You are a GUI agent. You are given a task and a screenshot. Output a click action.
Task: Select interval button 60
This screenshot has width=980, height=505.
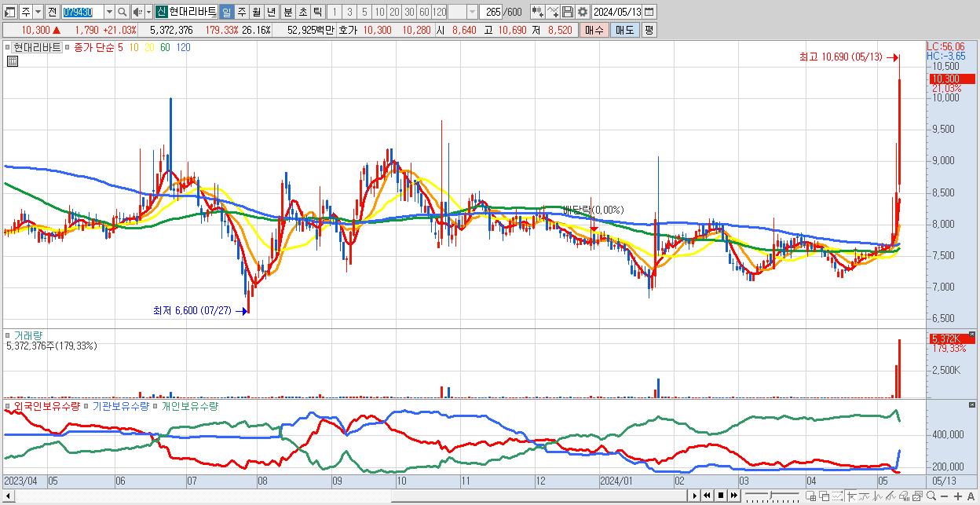point(424,12)
